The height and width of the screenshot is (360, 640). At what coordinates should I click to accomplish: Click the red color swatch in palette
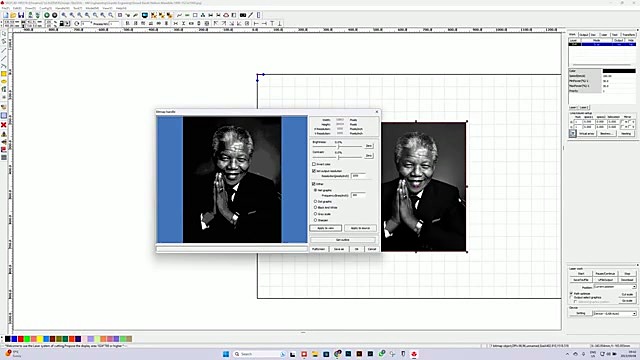20,339
